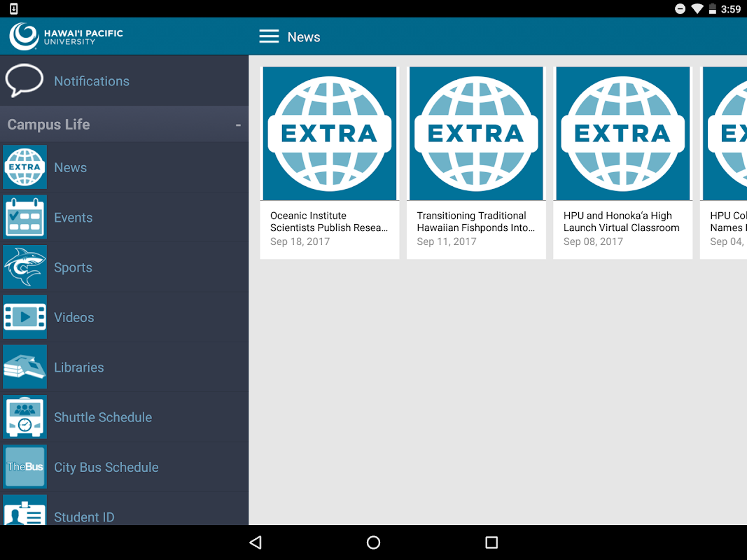Tap the Hawaii Pacific University logo
747x560 pixels.
(67, 36)
